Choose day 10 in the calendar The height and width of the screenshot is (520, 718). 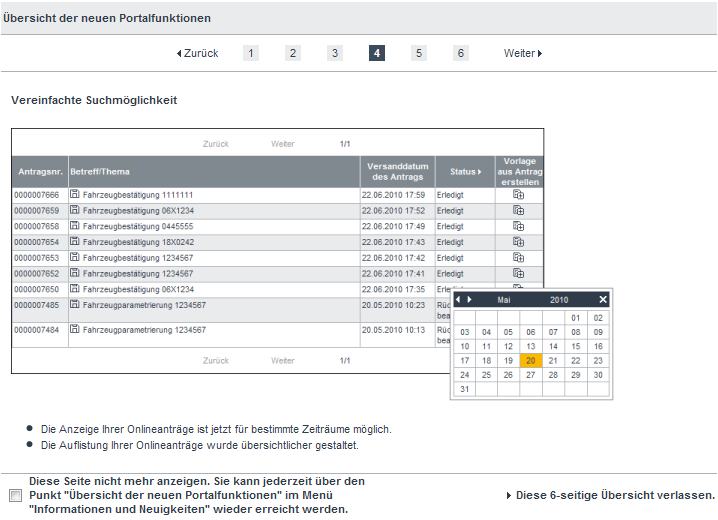tap(464, 347)
